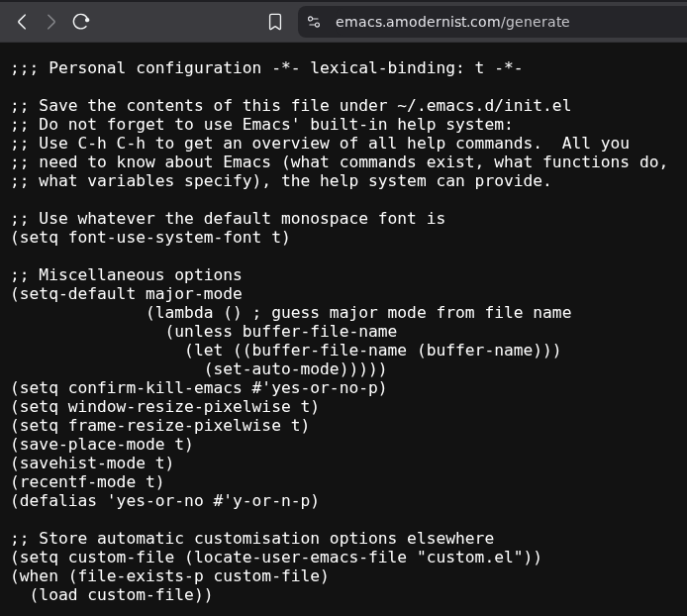Click the forward navigation arrow

[51, 22]
